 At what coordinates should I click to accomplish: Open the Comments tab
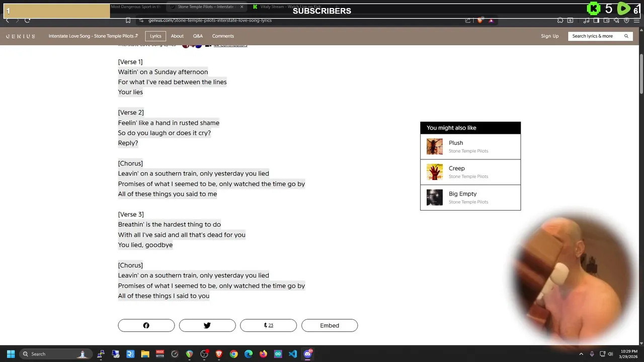pos(223,36)
